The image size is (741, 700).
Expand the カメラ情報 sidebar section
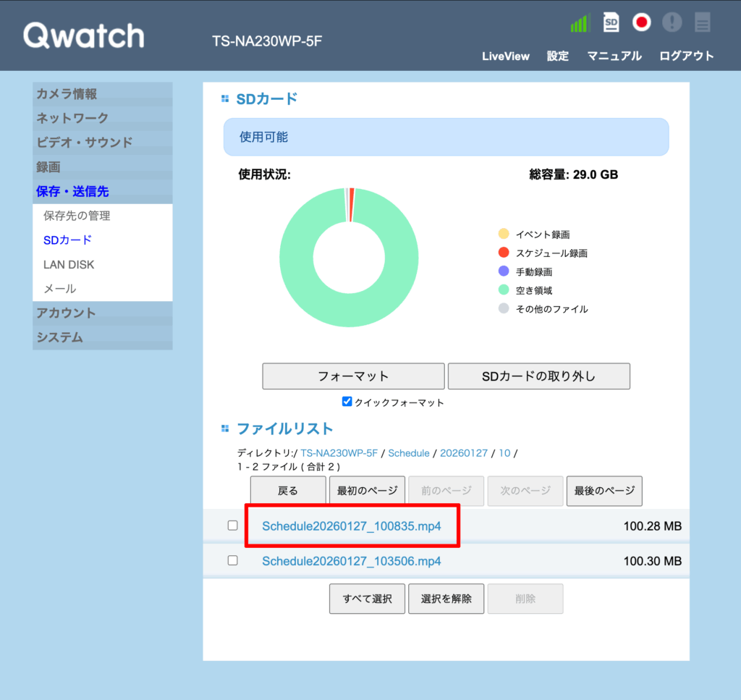pyautogui.click(x=67, y=94)
